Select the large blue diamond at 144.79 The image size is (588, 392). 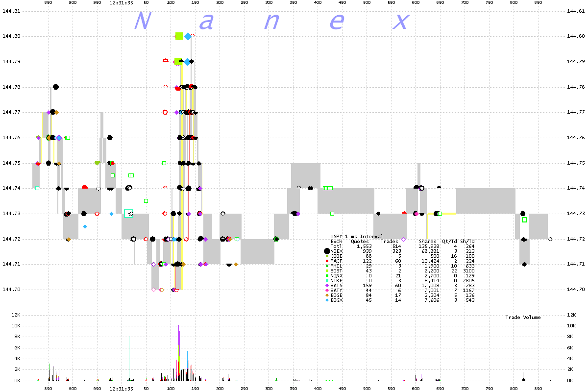pos(187,62)
